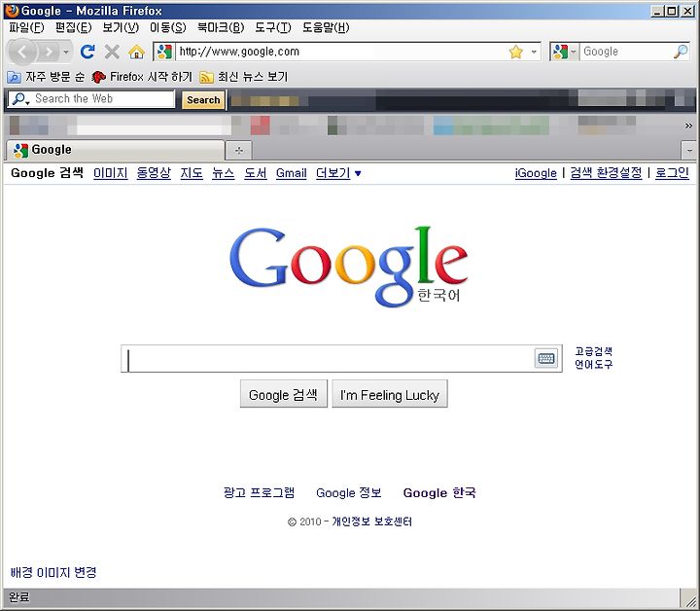
Task: Open the 이동(S) menu
Action: pos(167,27)
